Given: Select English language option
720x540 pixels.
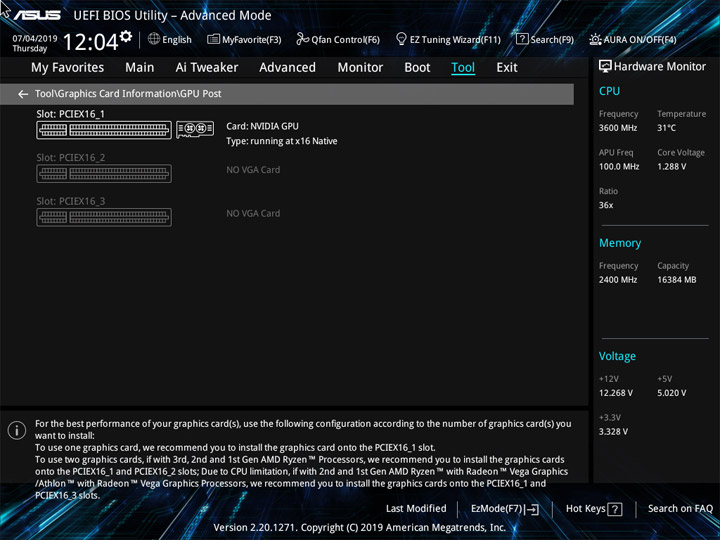Looking at the screenshot, I should (177, 39).
